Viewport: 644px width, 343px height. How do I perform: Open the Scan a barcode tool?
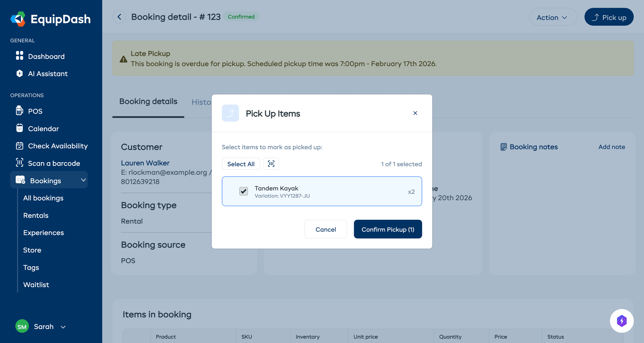coord(54,163)
